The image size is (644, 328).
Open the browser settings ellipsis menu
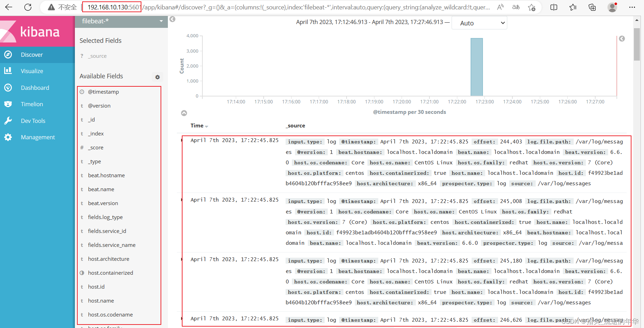[x=632, y=7]
